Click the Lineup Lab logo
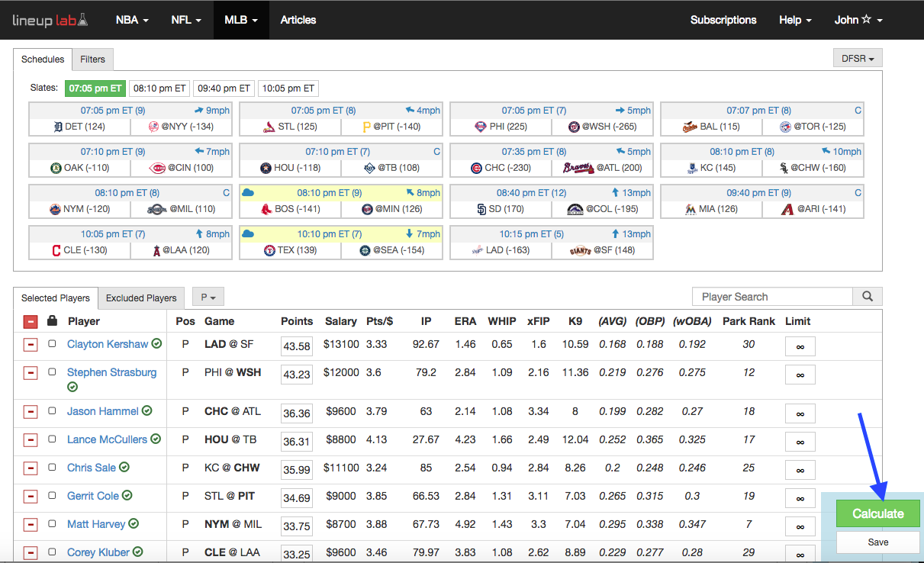 coord(50,20)
